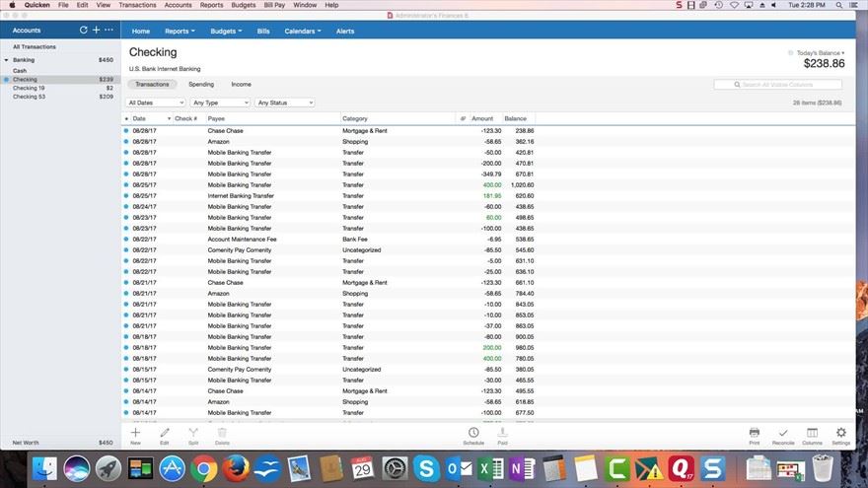Screen dimensions: 868x488
Task: Click the Search All Visible Columns field
Action: point(778,85)
